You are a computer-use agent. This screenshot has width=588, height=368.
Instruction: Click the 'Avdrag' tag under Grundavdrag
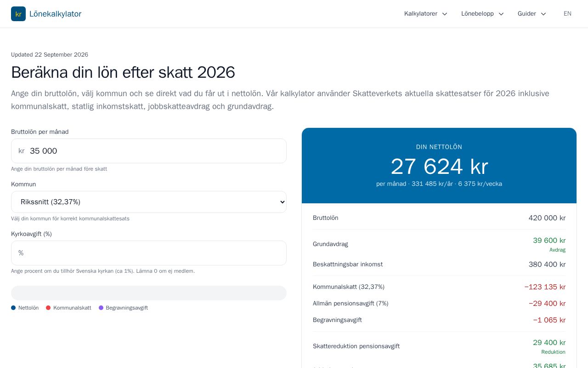coord(557,250)
